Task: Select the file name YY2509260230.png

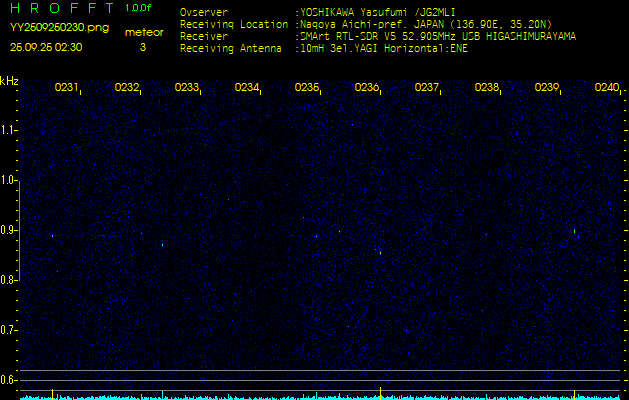Action: tap(59, 28)
